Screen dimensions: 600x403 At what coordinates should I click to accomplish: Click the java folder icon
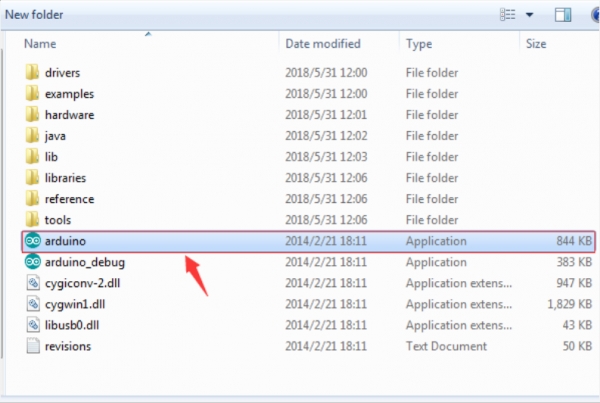33,135
